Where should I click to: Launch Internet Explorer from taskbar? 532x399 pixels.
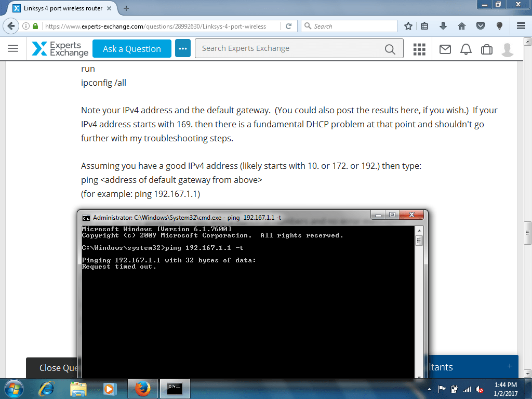tap(47, 389)
